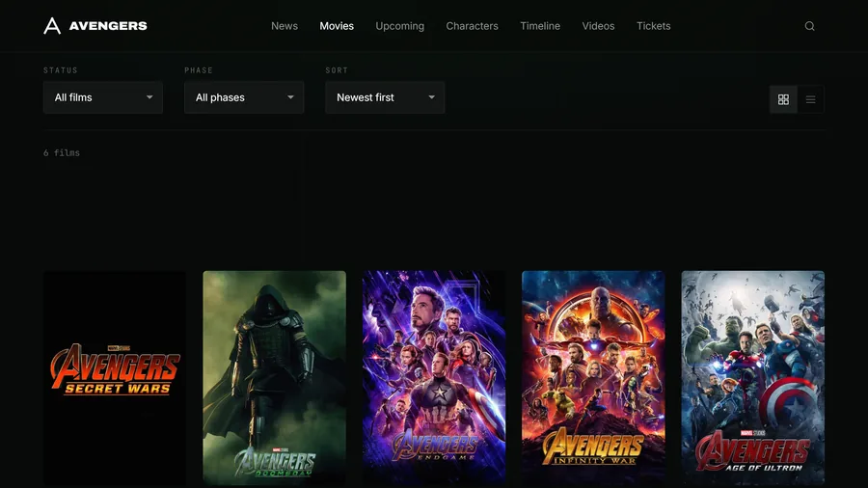Image resolution: width=868 pixels, height=488 pixels.
Task: Click the STATUS filter label
Action: [61, 70]
